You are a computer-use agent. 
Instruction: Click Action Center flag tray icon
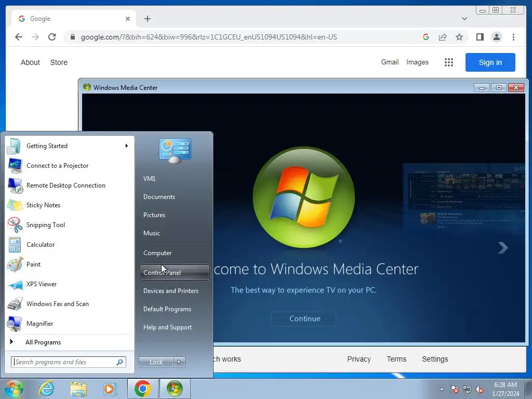click(x=455, y=389)
